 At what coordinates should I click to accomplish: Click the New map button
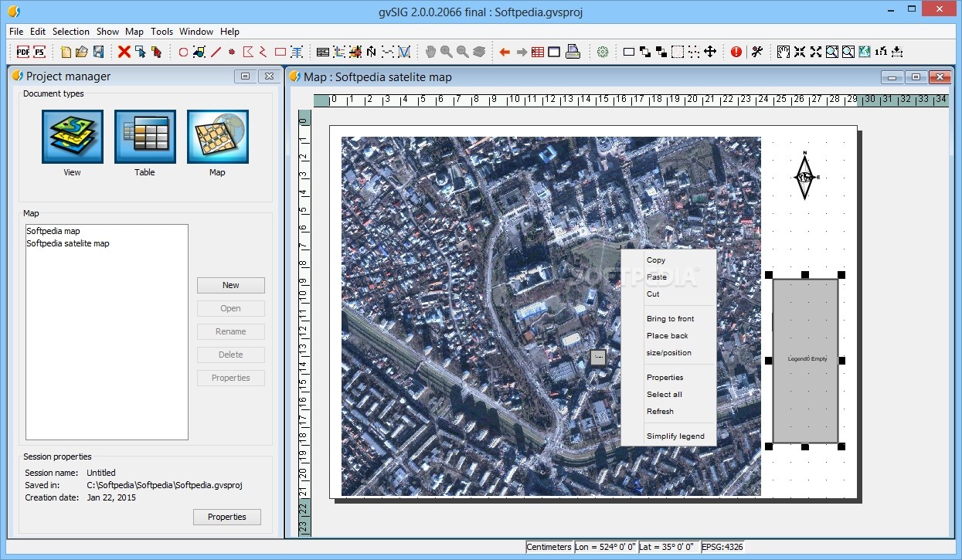pos(231,285)
